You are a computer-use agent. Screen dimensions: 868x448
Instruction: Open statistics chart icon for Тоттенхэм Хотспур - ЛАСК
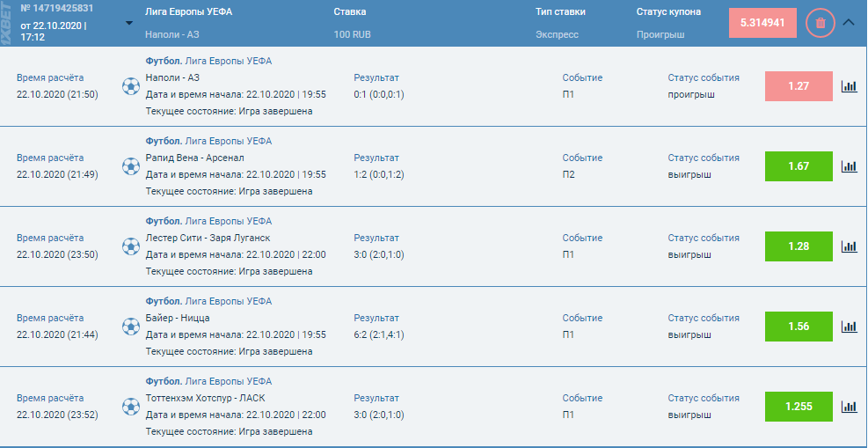tap(849, 407)
